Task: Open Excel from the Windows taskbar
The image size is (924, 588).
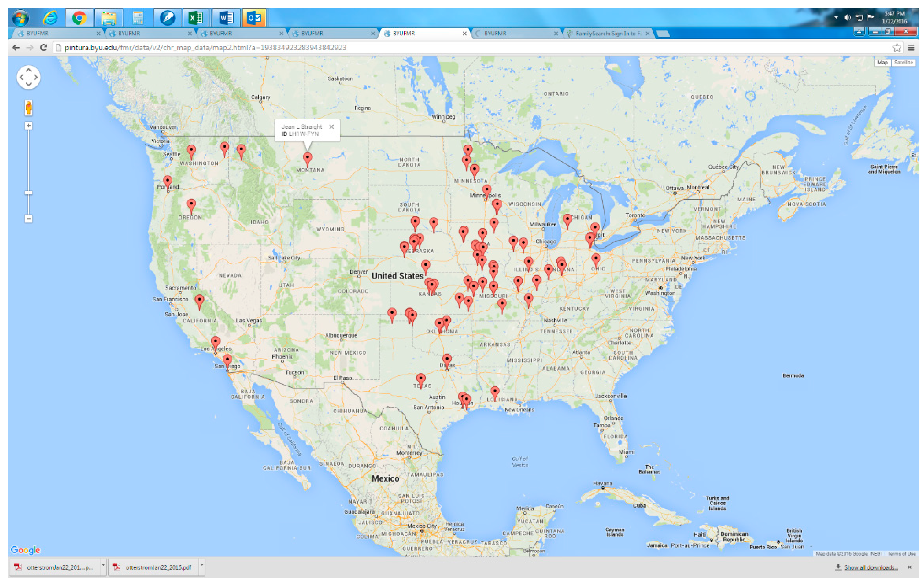Action: tap(196, 18)
